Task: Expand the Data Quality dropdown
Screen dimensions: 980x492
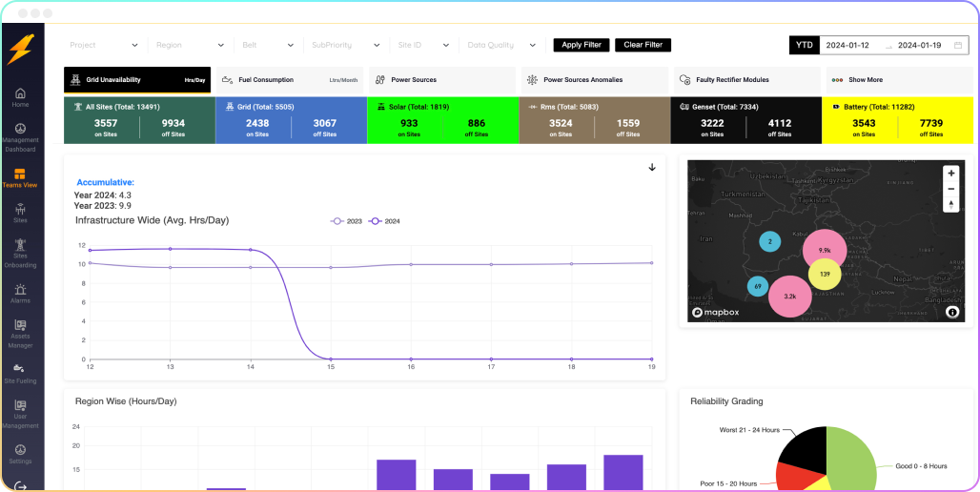Action: 501,45
